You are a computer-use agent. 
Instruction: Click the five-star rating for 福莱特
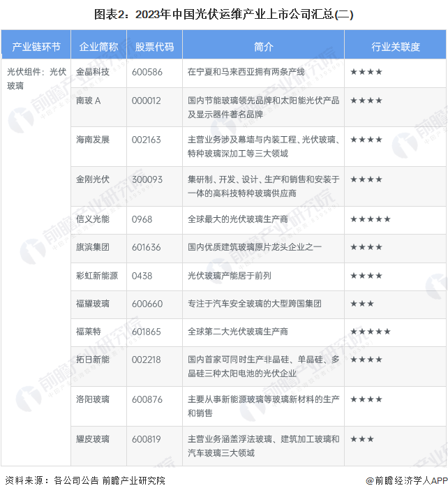pyautogui.click(x=371, y=331)
